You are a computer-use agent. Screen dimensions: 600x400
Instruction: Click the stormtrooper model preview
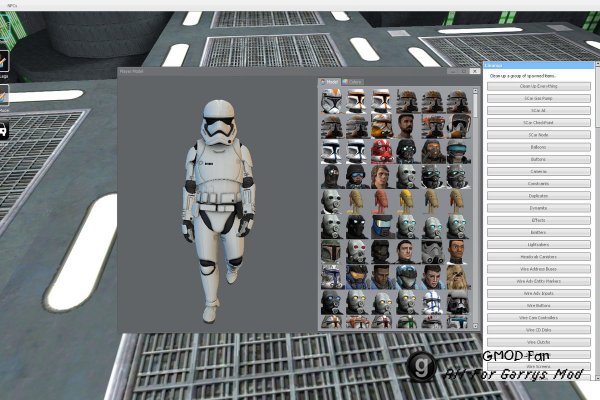[x=218, y=211]
